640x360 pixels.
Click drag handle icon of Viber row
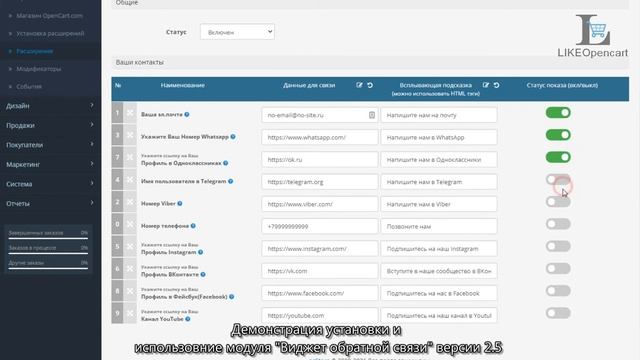pos(130,202)
